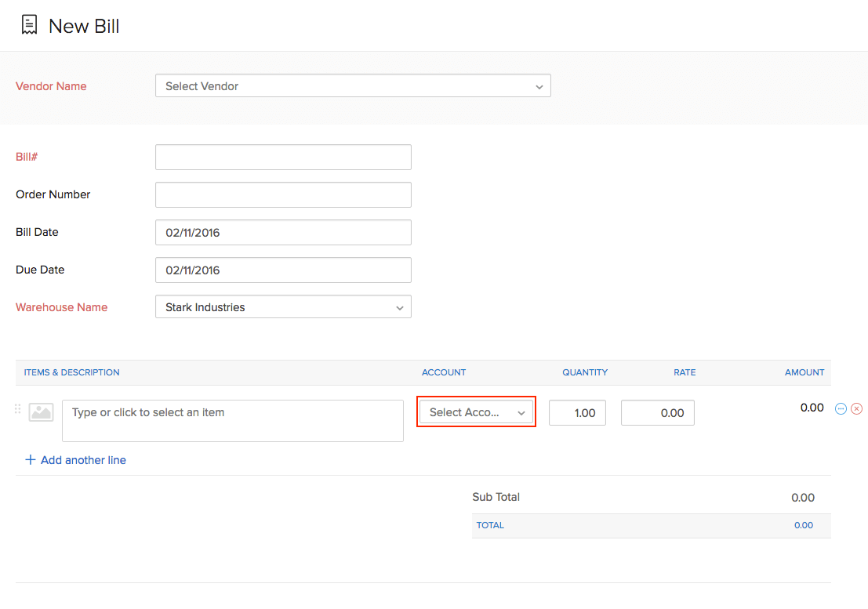868x609 pixels.
Task: Click the Add another line link
Action: click(82, 460)
